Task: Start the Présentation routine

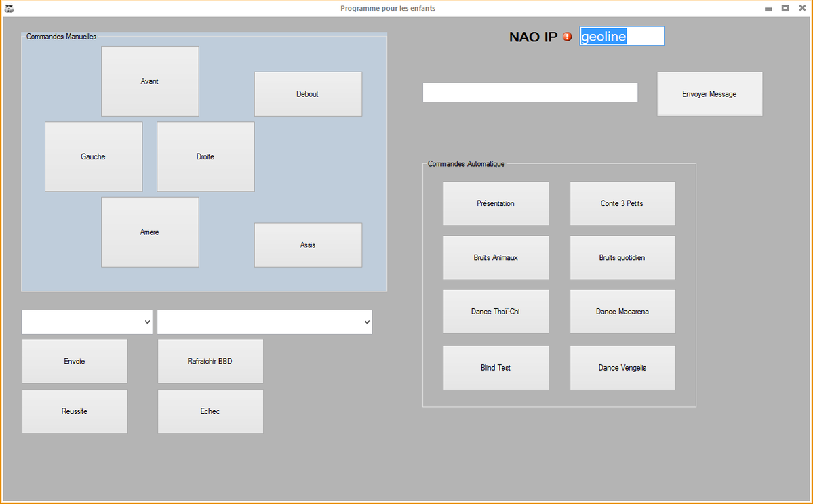Action: tap(496, 203)
